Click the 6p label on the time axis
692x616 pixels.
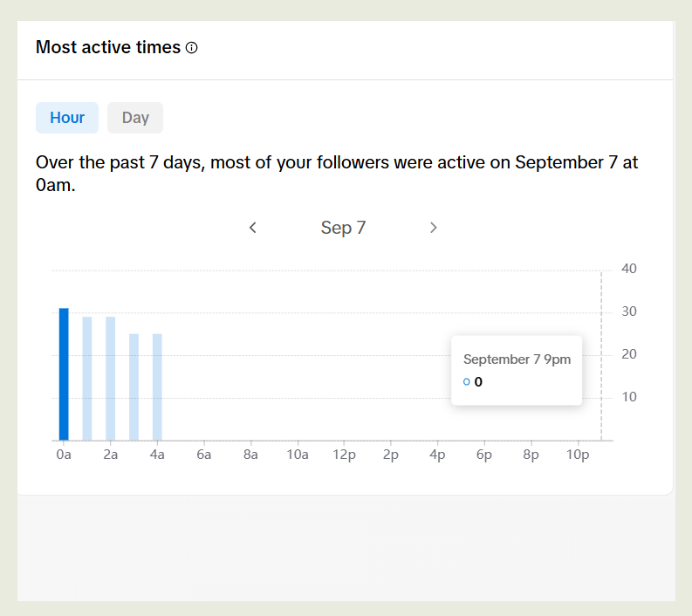(484, 455)
